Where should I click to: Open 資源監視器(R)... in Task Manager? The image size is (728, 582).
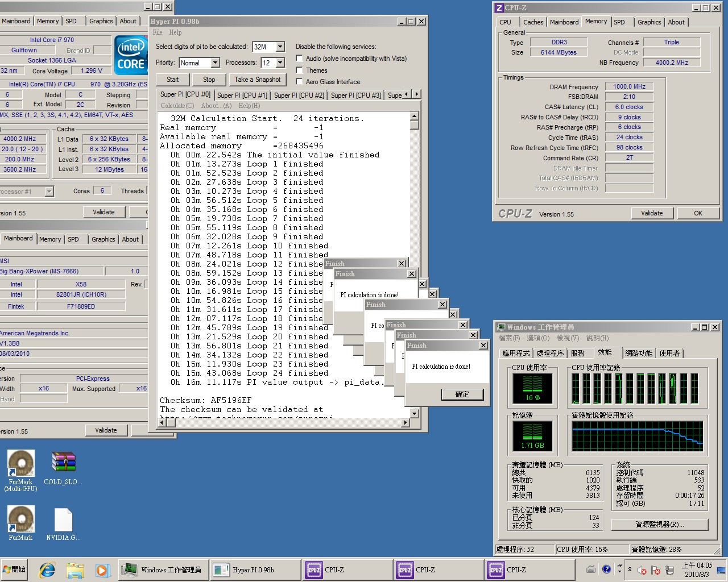(x=660, y=525)
